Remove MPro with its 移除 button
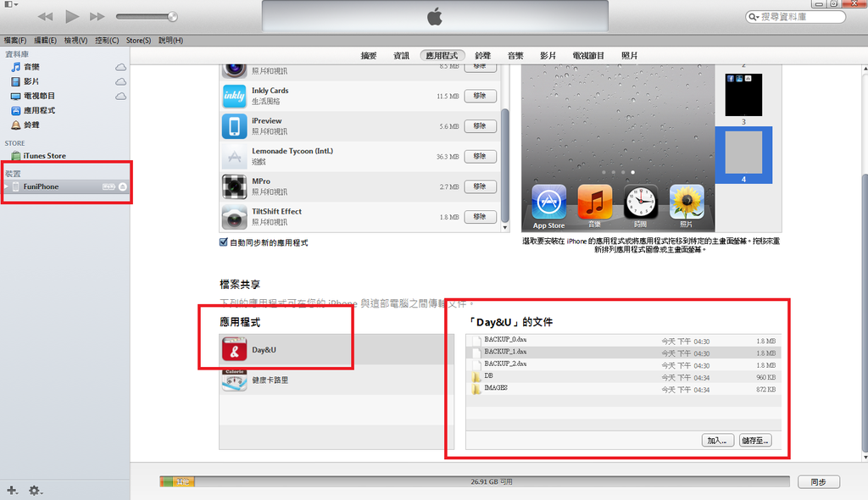The image size is (868, 500). coord(480,186)
